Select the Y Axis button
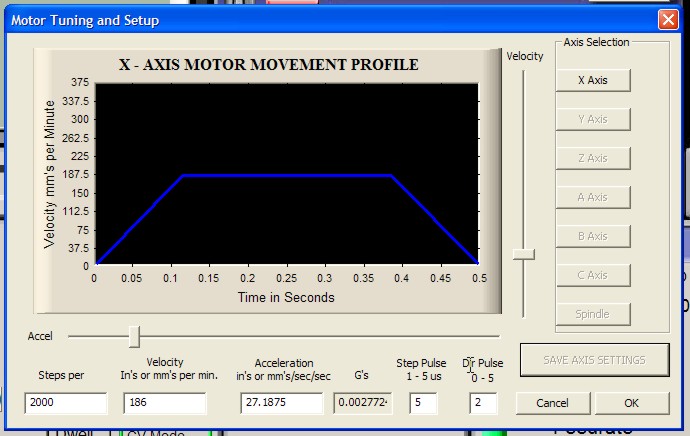Screen dimensions: 690x436 click(x=593, y=119)
